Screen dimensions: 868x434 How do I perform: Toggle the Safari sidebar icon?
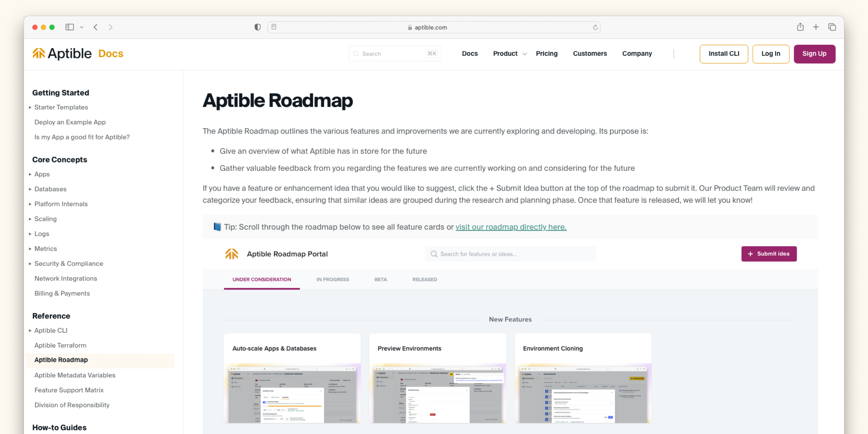(70, 27)
